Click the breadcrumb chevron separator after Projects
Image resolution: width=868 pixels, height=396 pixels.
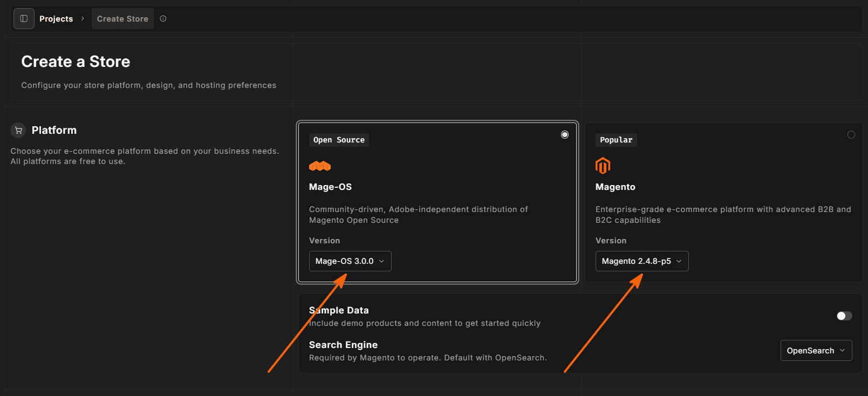point(83,19)
